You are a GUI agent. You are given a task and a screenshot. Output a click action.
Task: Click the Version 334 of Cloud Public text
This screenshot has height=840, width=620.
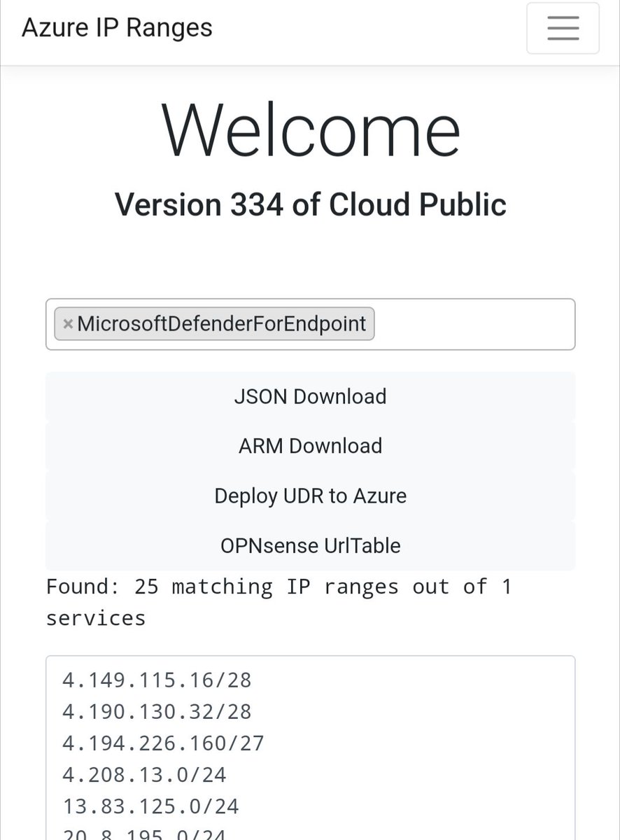pos(310,204)
